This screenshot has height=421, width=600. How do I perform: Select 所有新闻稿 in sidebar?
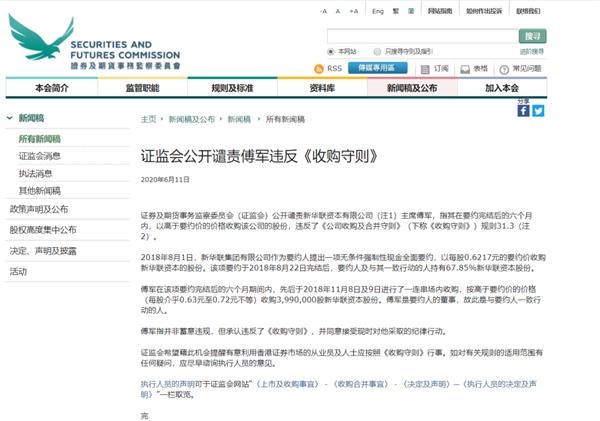[40, 139]
